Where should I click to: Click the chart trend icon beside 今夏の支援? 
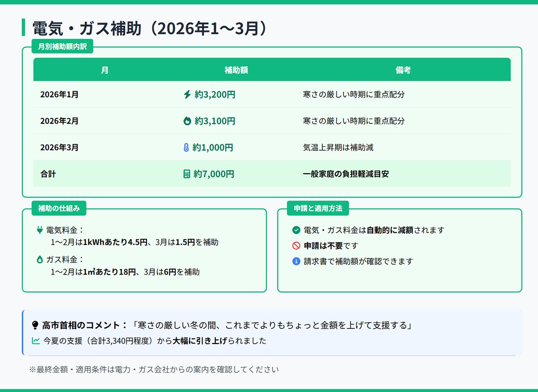tap(36, 341)
